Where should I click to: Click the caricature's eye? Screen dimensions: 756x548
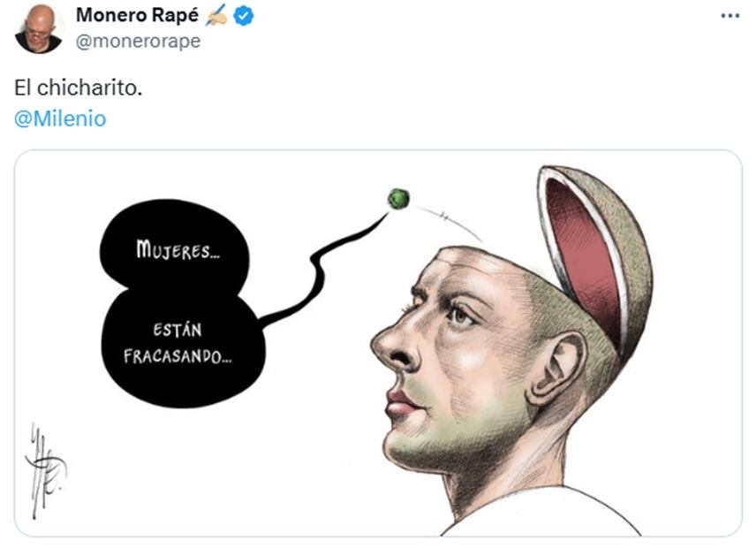pos(459,316)
